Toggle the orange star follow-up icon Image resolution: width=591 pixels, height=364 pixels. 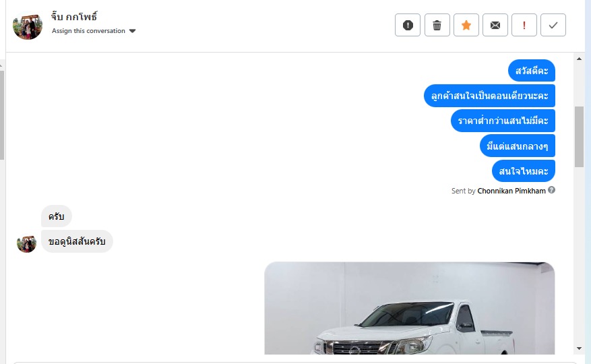click(466, 25)
